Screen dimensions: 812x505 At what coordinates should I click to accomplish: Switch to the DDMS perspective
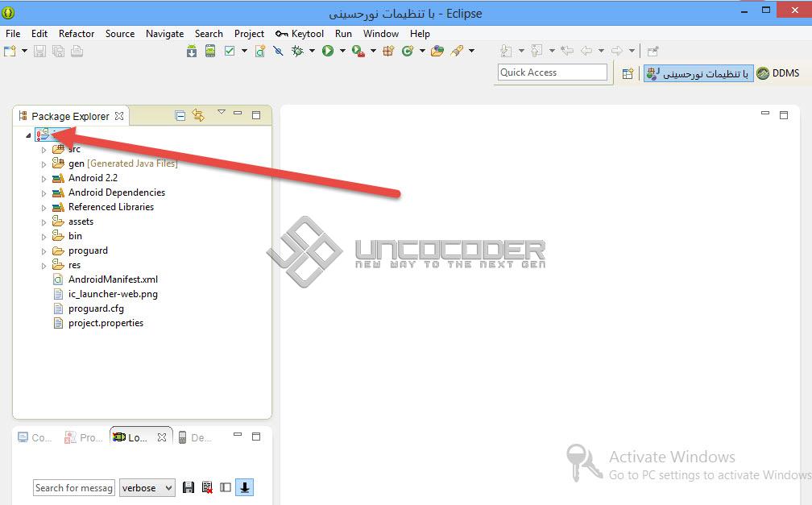pos(778,73)
